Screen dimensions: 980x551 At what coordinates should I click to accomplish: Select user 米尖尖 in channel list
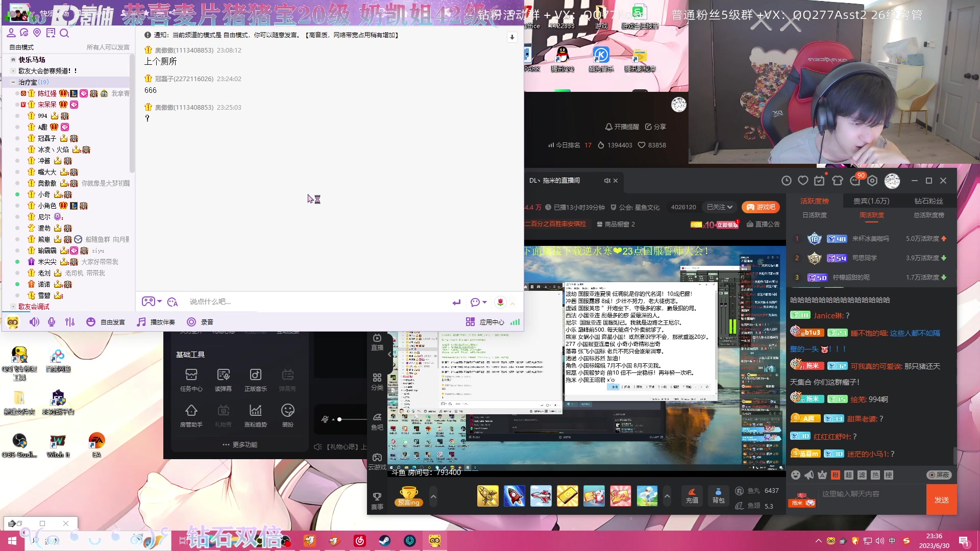click(47, 262)
